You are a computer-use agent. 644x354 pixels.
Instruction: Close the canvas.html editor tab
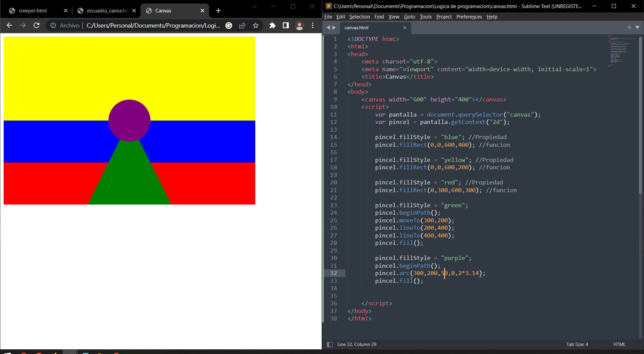[x=405, y=28]
